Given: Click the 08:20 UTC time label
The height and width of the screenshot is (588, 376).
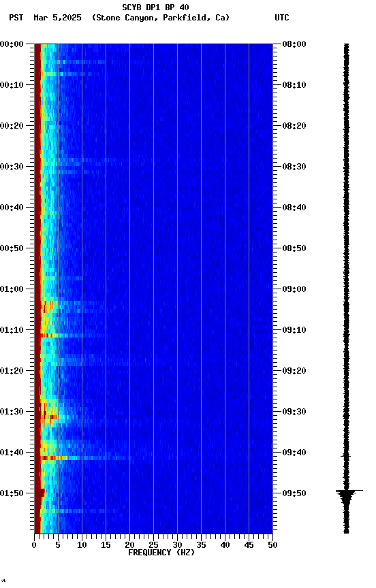Looking at the screenshot, I should 294,126.
